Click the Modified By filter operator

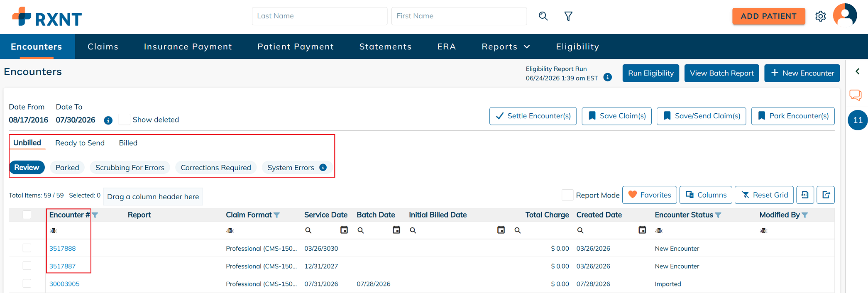(x=764, y=230)
